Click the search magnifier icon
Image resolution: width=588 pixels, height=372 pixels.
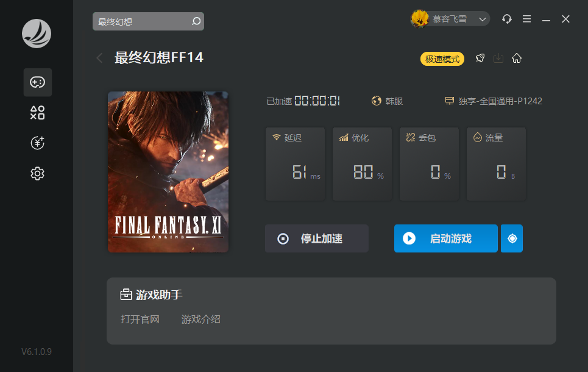click(x=196, y=21)
